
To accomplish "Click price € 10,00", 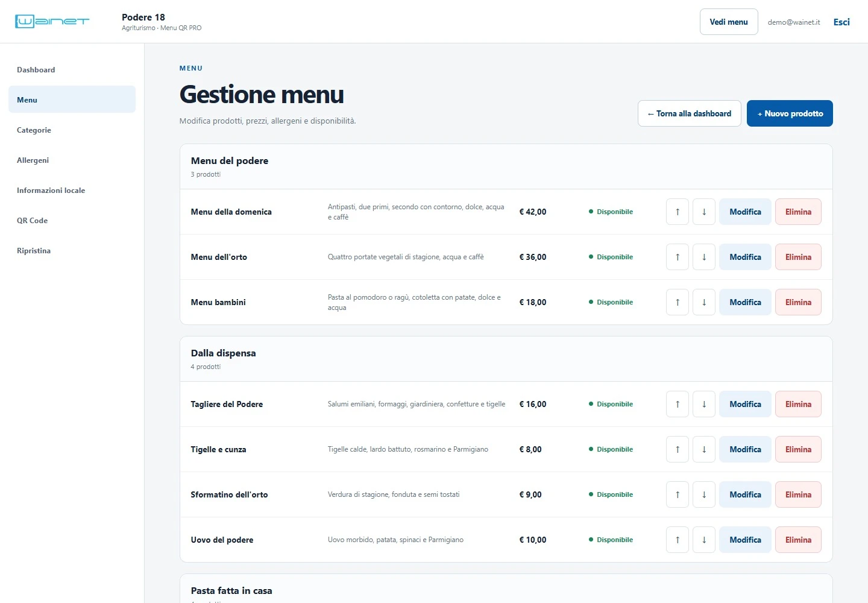I will [533, 540].
